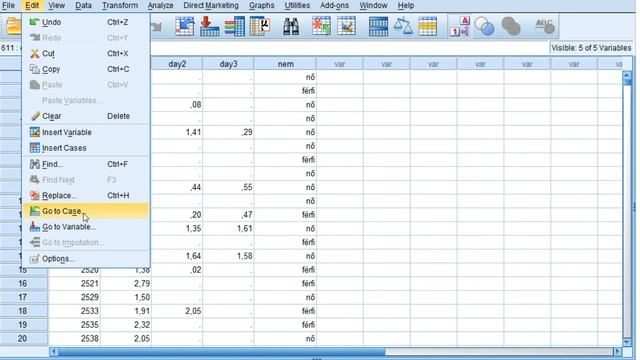Click the Insert Cases toolbar icon
The width and height of the screenshot is (640, 360).
pos(321,27)
